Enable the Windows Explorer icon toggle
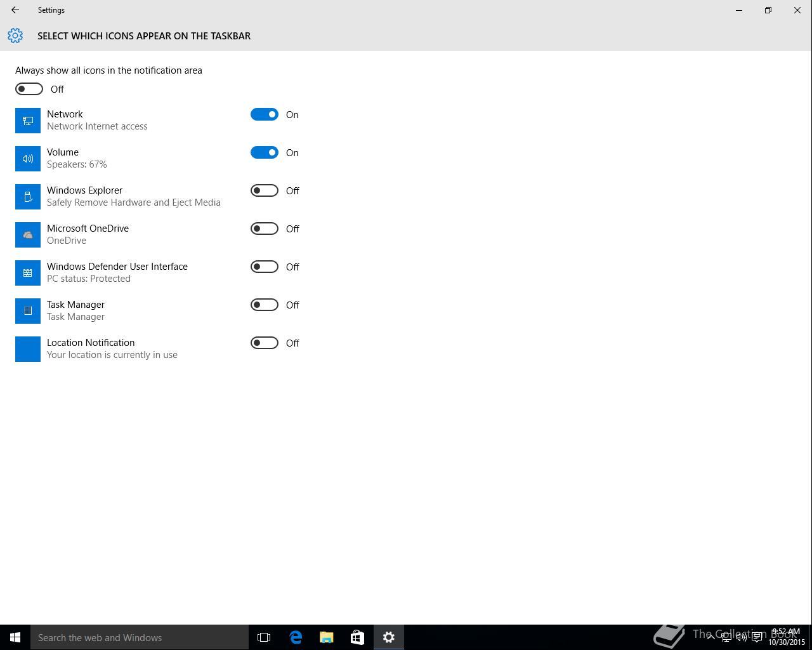The width and height of the screenshot is (812, 650). 265,190
